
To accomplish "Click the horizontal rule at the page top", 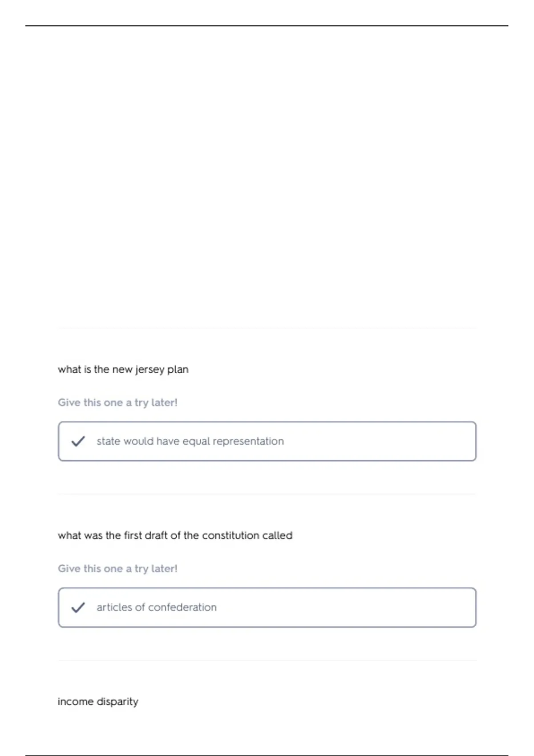I will tap(267, 26).
